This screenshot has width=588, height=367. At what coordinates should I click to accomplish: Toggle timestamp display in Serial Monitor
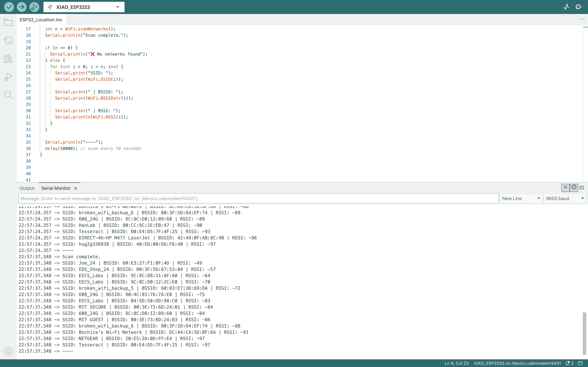(574, 187)
